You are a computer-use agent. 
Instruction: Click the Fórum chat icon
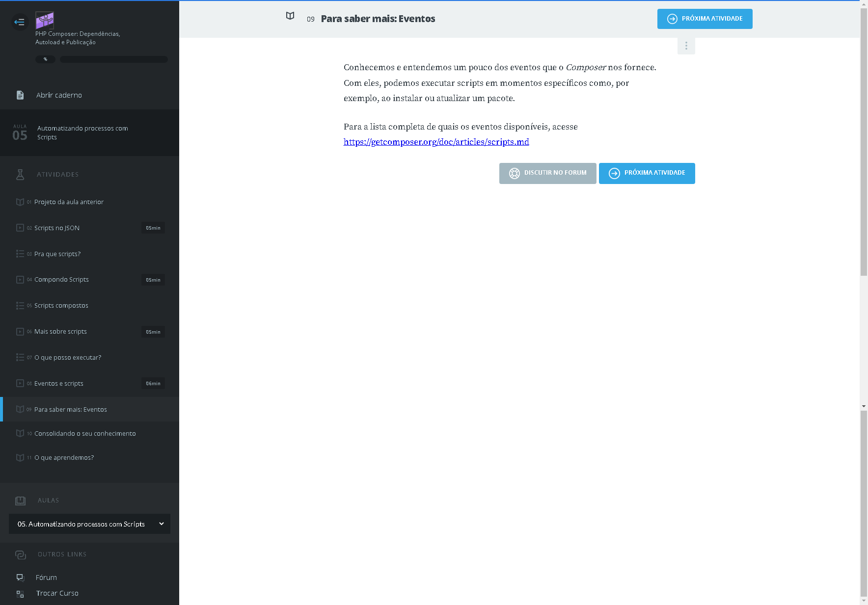tap(20, 578)
